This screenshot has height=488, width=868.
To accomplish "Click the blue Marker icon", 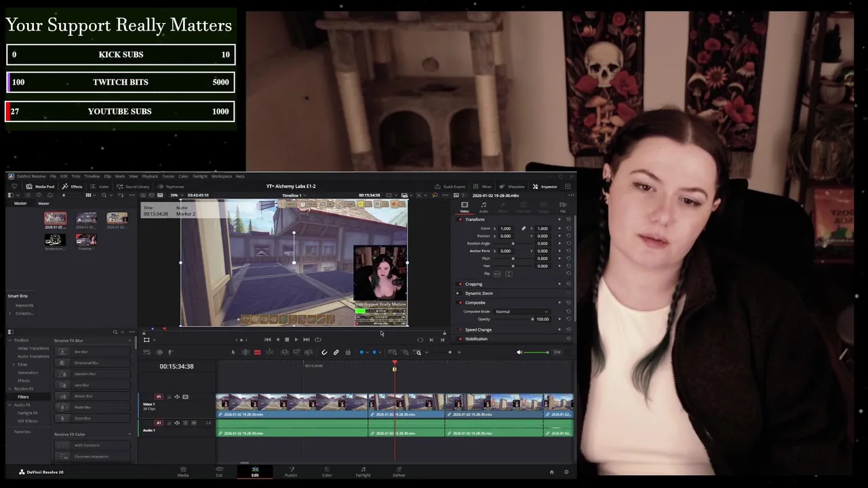I will pos(374,352).
